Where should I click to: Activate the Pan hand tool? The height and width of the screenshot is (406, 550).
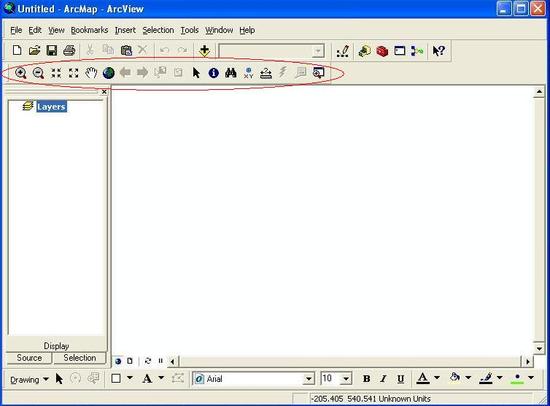coord(91,73)
